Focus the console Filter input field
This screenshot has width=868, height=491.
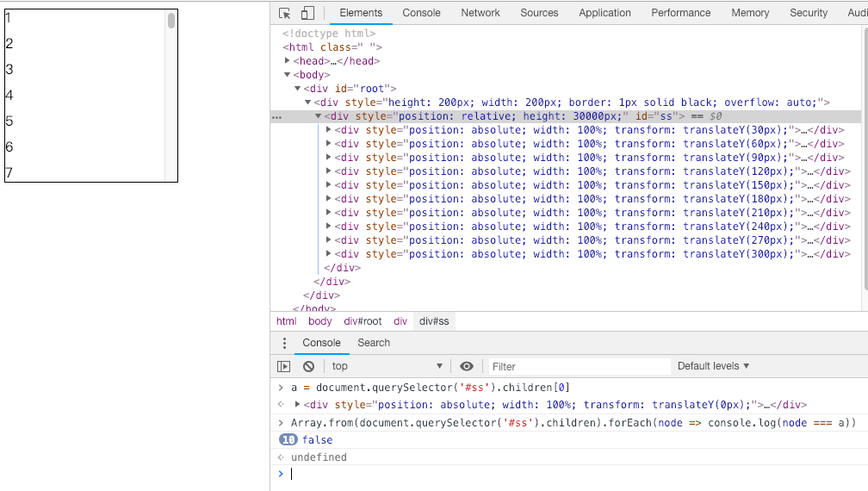tap(579, 366)
